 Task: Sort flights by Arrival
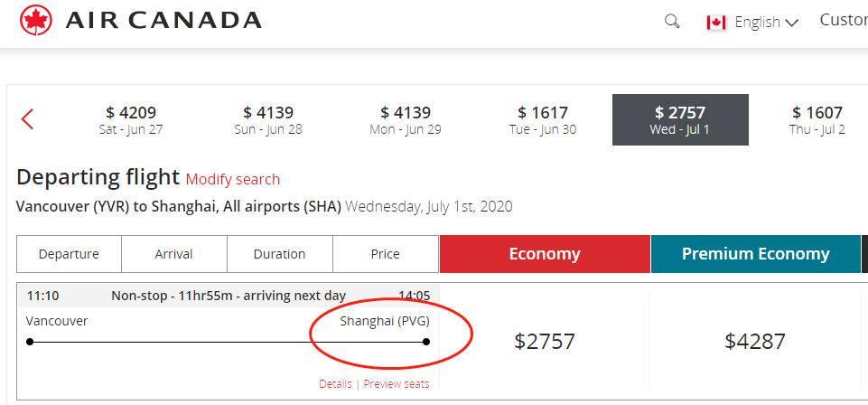(174, 254)
